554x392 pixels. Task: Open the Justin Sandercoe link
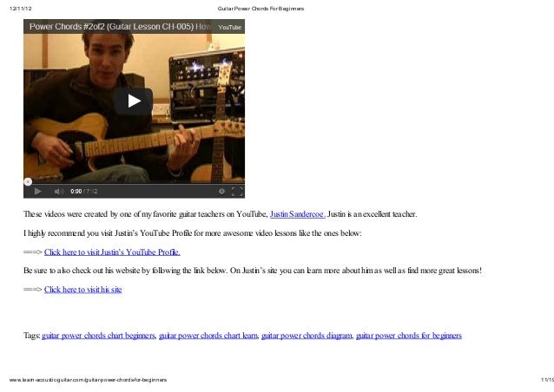click(298, 214)
